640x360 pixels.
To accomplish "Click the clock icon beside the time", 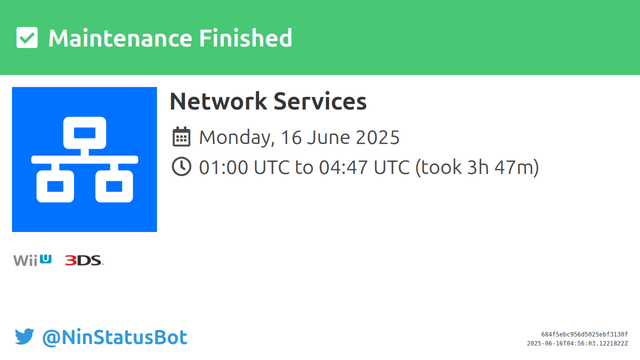I will (x=181, y=167).
